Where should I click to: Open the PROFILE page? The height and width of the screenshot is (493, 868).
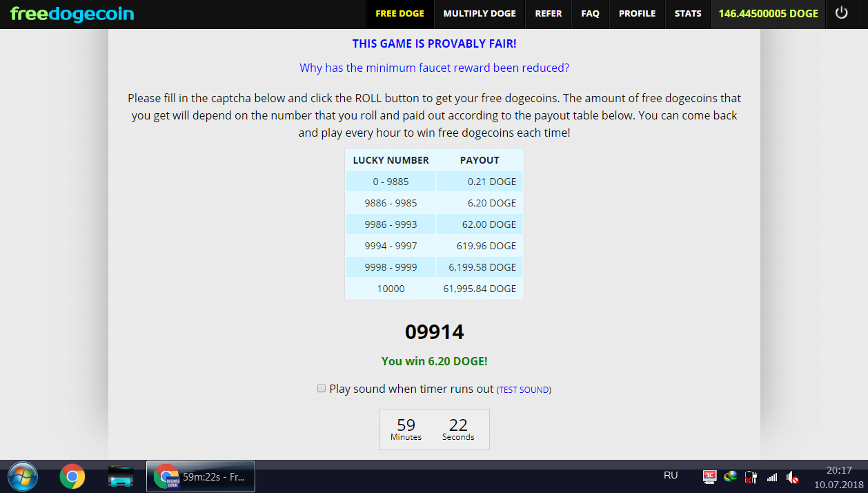tap(637, 14)
